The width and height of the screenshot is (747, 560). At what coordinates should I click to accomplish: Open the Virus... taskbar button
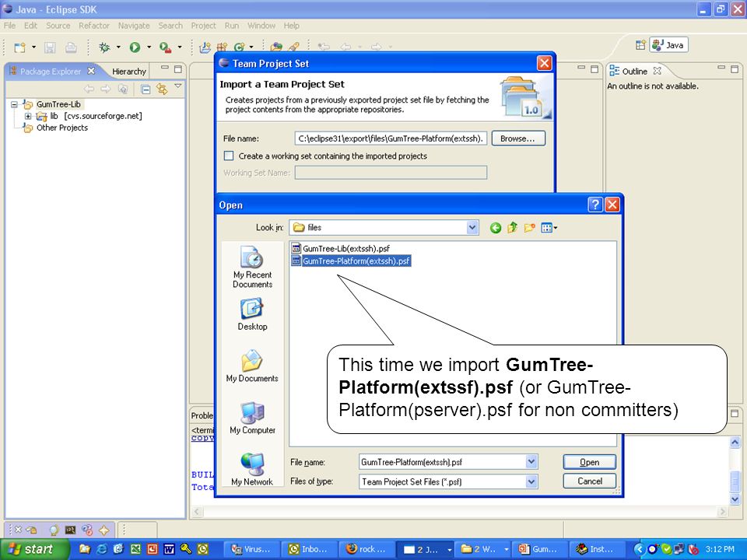click(x=251, y=549)
